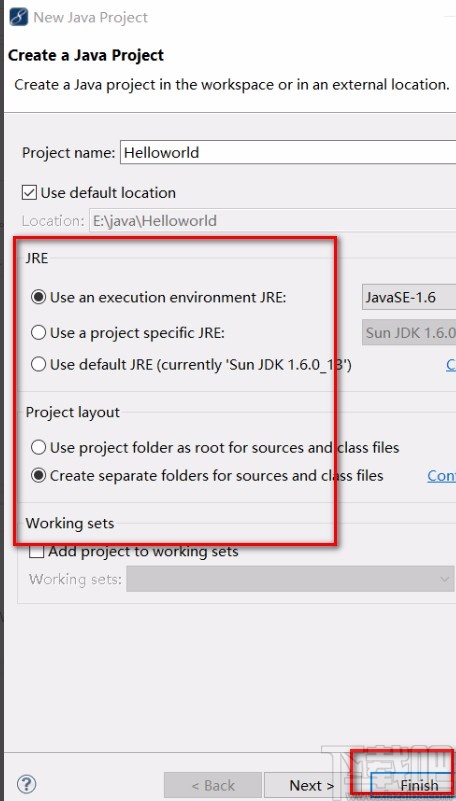This screenshot has width=456, height=801.
Task: Open the Sun JDK project-specific JRE dropdown
Action: [409, 333]
